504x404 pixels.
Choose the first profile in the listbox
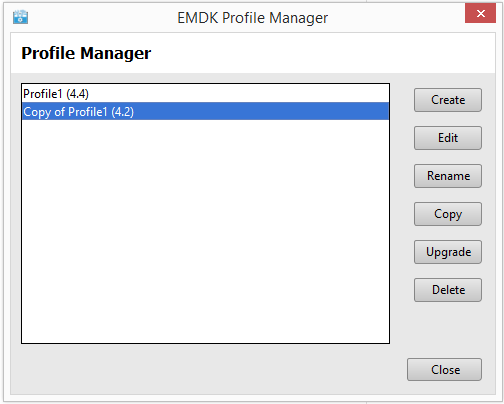coord(205,94)
